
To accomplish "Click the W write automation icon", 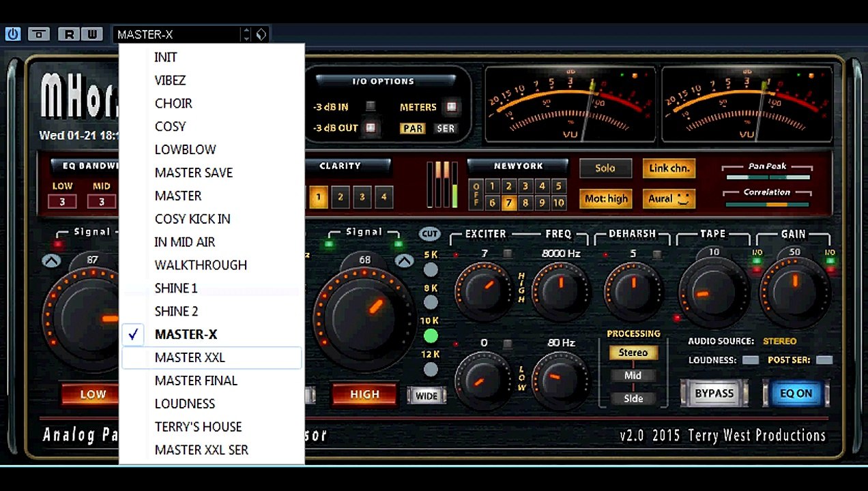I will tap(91, 34).
